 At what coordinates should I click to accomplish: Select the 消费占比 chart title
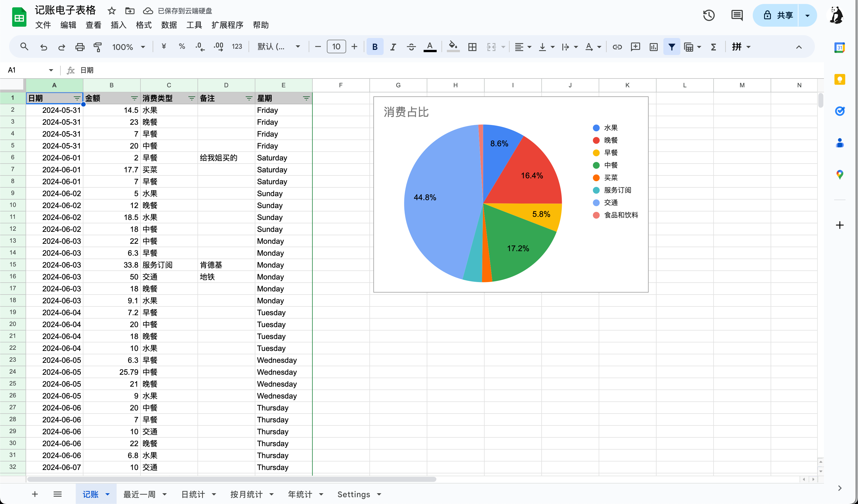(x=406, y=112)
